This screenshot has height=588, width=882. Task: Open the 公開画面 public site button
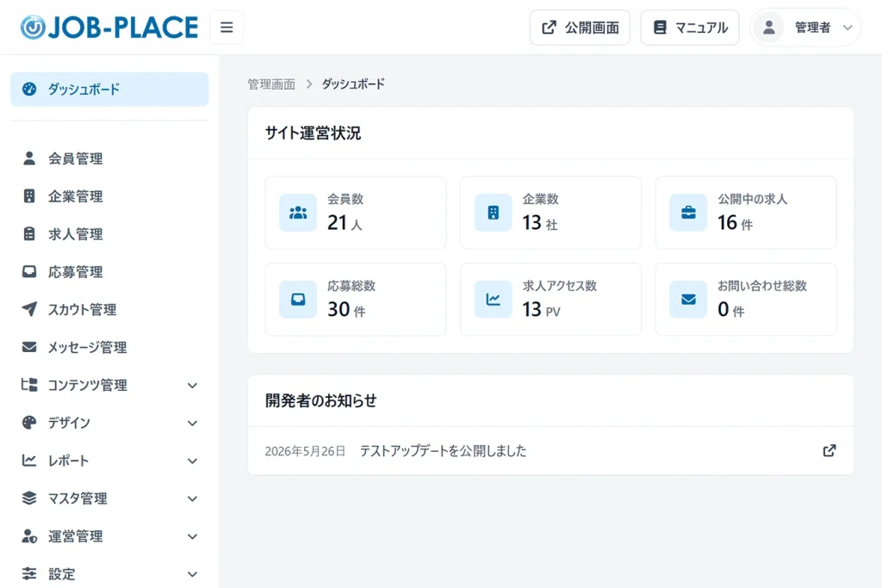(x=580, y=27)
